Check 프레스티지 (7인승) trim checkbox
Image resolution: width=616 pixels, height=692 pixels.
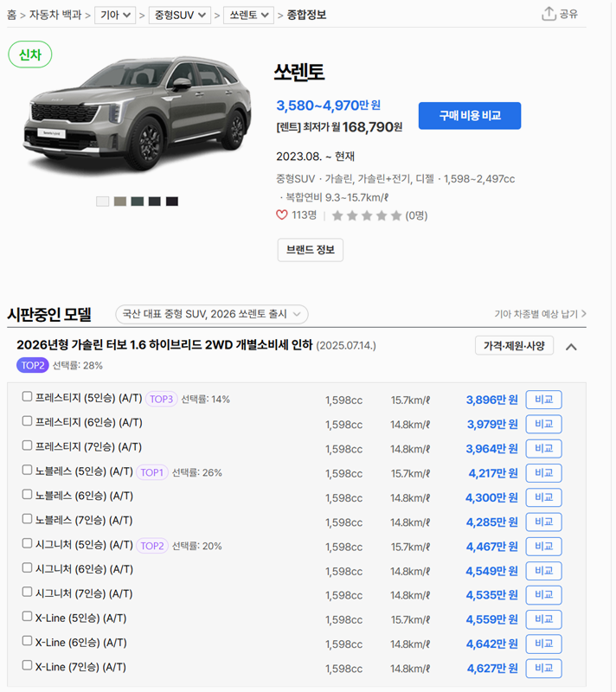pyautogui.click(x=27, y=445)
